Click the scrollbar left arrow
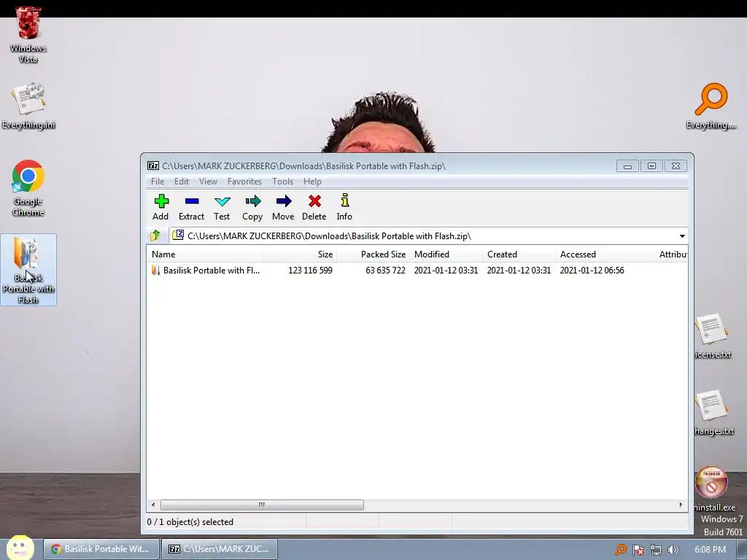The image size is (747, 560). click(153, 505)
